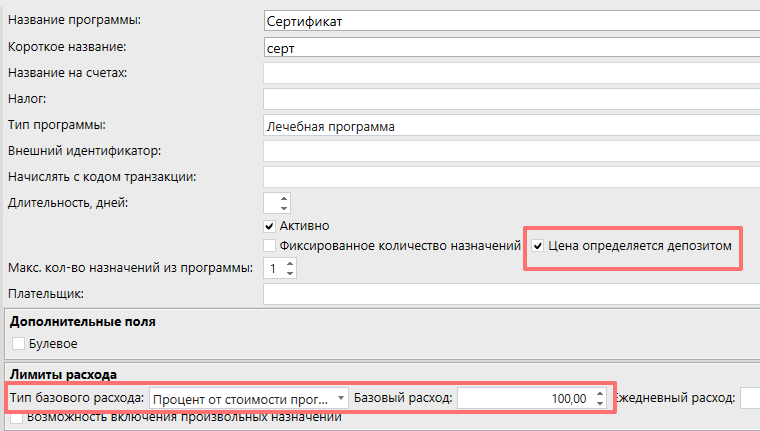Screen dimensions: 760x431
Task: Click the Внешний идентификатор field
Action: point(510,151)
